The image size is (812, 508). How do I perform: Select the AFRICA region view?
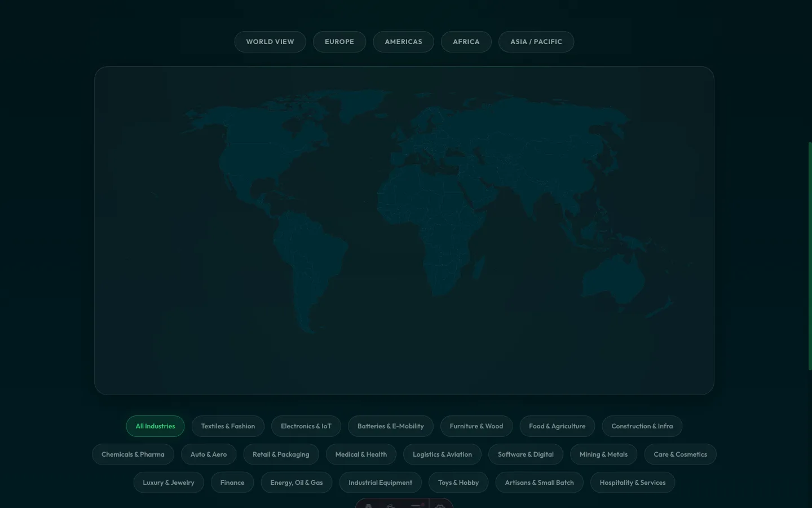(x=466, y=41)
